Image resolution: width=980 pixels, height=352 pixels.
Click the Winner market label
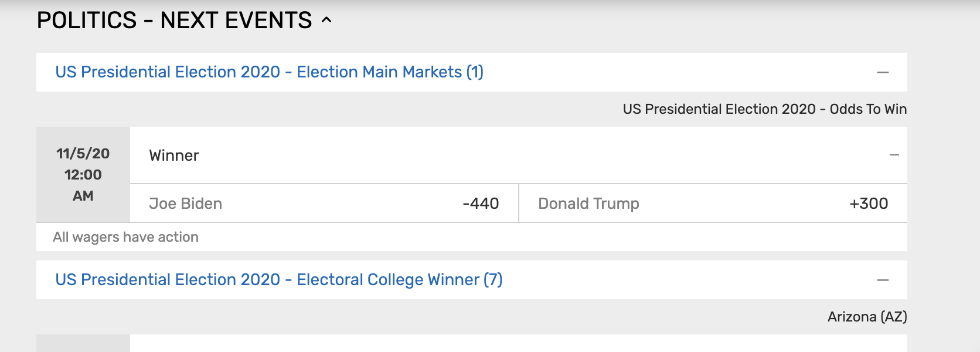click(x=174, y=155)
